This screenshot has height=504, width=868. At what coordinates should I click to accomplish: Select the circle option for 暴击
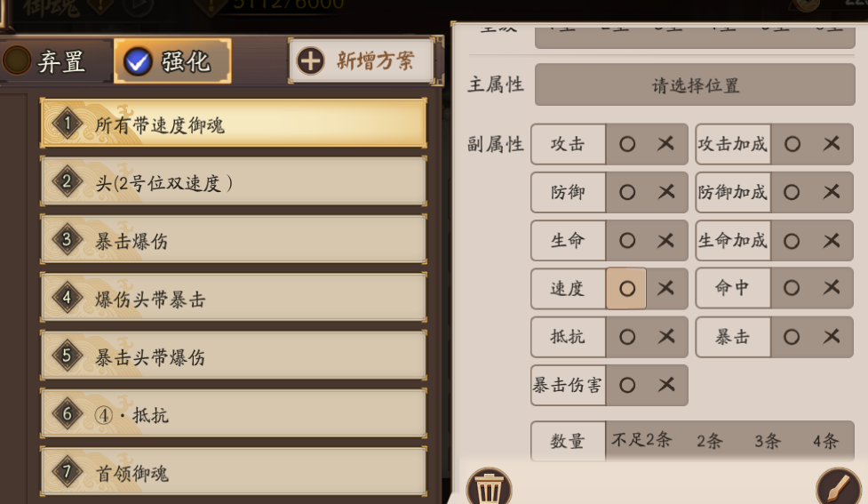(792, 337)
